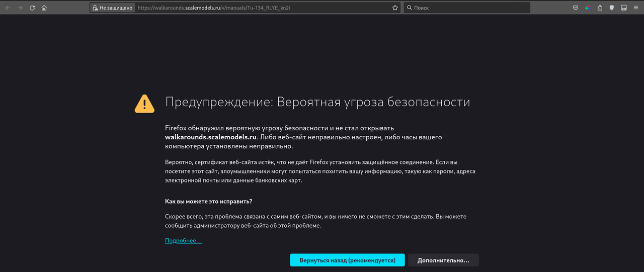Click the "Не защищено" security indicator

point(112,8)
